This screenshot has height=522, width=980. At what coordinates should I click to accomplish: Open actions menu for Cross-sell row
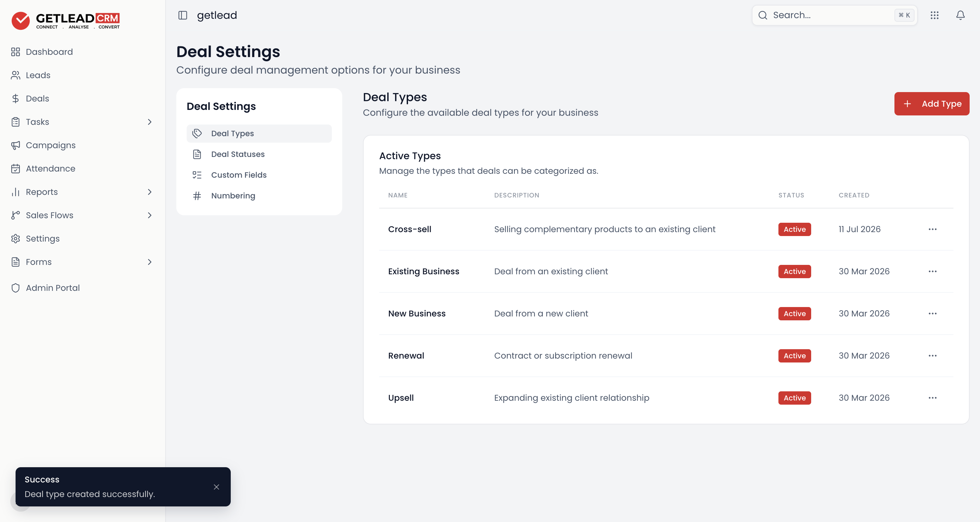932,229
